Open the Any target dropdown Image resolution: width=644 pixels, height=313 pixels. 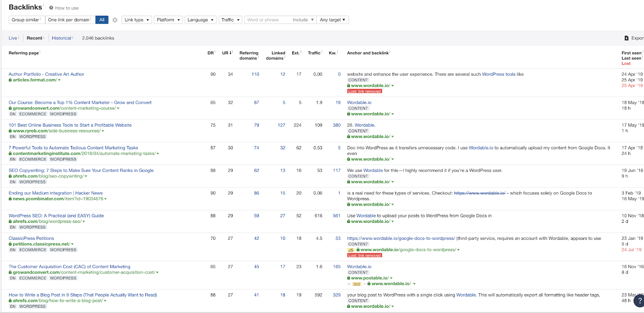click(x=332, y=20)
